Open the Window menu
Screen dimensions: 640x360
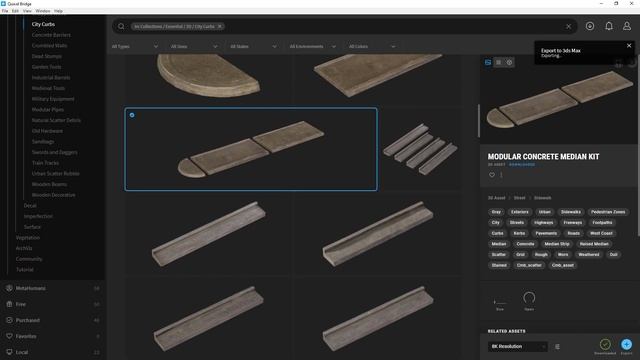(43, 11)
